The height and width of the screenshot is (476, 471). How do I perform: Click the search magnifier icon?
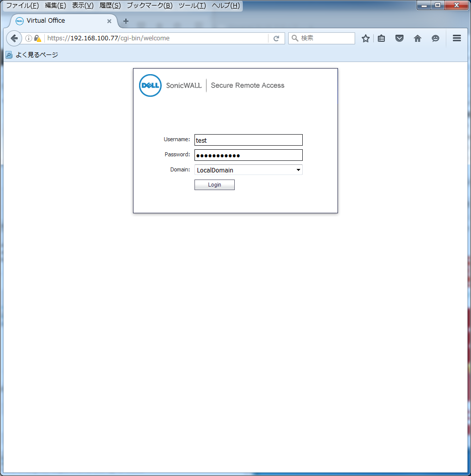[x=295, y=38]
